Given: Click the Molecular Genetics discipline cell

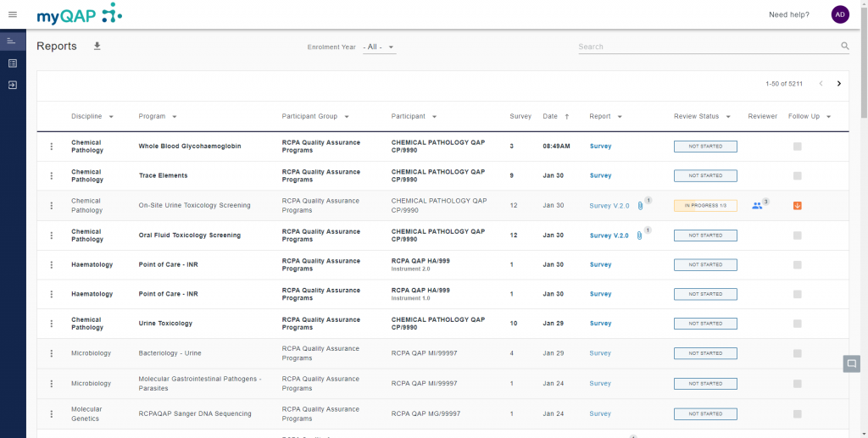Looking at the screenshot, I should coord(86,413).
